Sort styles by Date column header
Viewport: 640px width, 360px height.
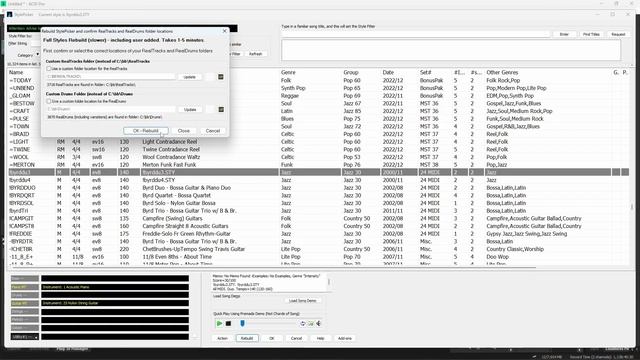click(x=388, y=72)
